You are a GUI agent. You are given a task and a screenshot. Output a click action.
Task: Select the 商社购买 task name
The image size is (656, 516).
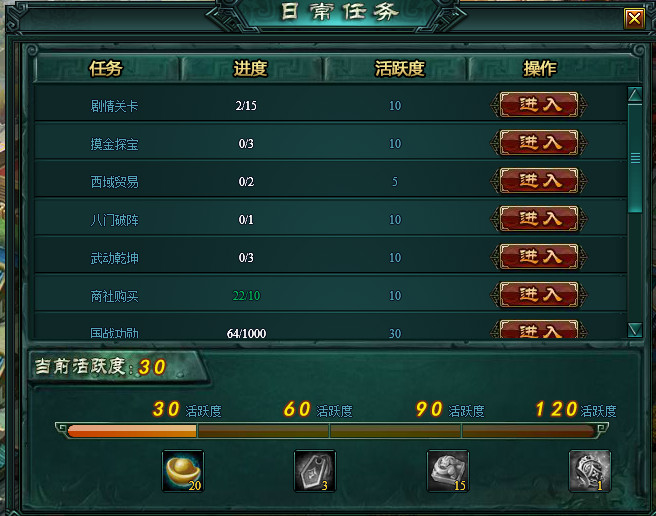[x=114, y=296]
